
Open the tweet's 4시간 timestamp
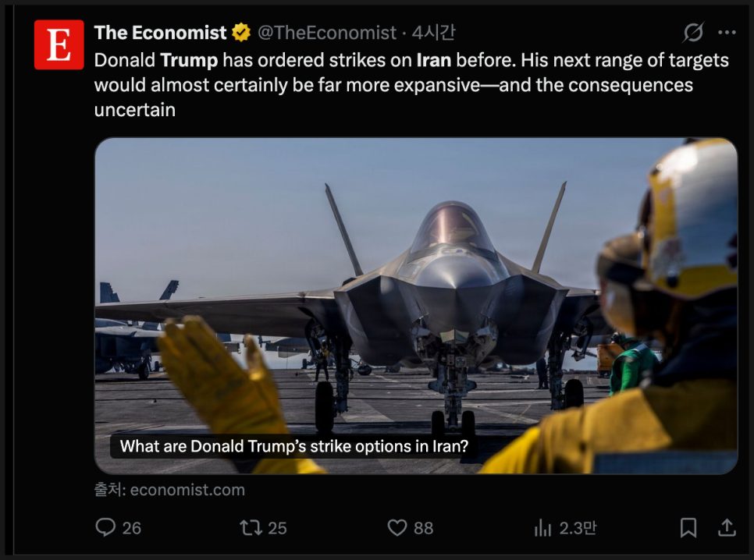pos(434,33)
